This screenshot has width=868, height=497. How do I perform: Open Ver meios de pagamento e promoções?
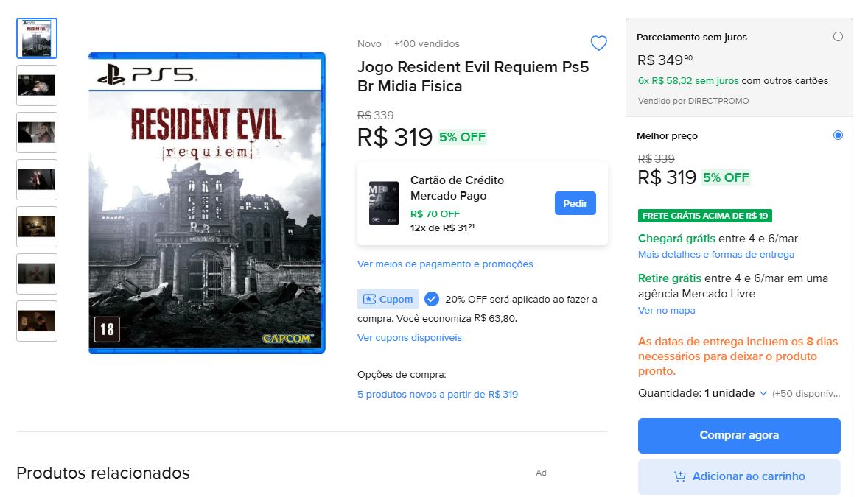pyautogui.click(x=445, y=264)
